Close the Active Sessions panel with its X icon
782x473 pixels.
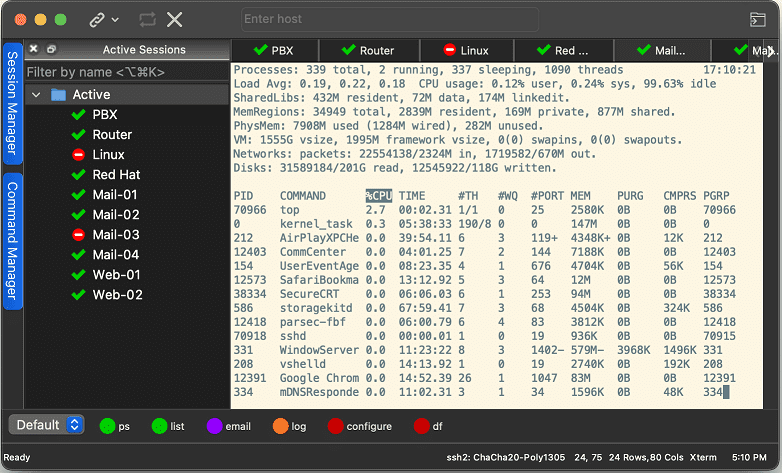click(x=33, y=49)
